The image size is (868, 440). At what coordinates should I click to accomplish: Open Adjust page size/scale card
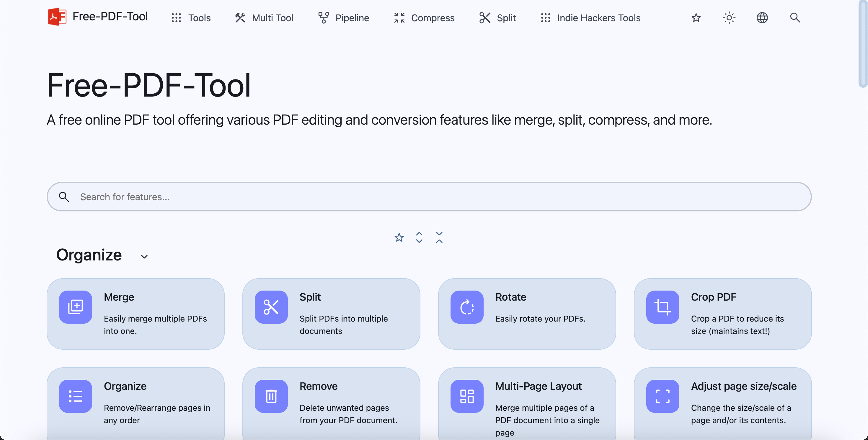click(x=723, y=404)
